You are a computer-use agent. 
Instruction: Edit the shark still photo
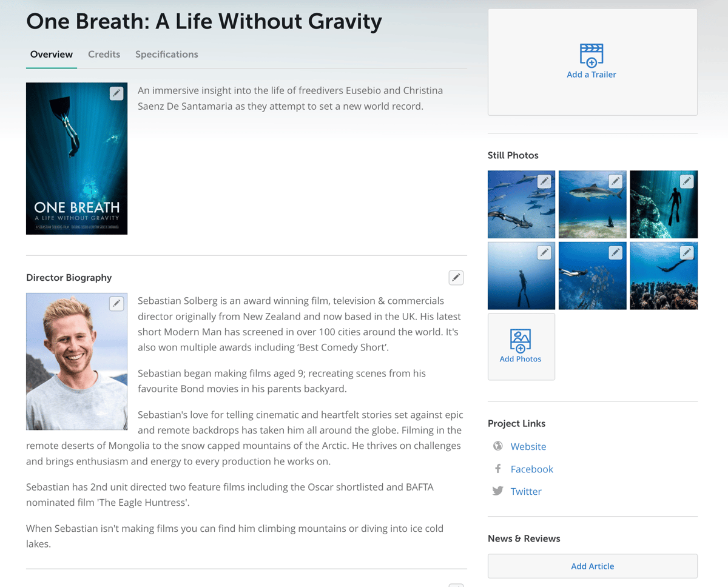tap(615, 181)
